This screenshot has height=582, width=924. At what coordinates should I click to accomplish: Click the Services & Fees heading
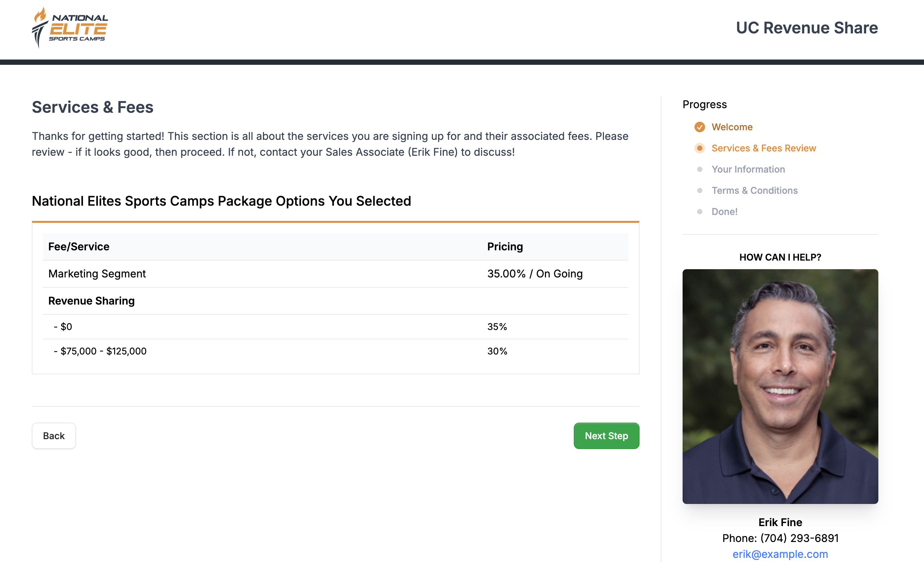(93, 107)
